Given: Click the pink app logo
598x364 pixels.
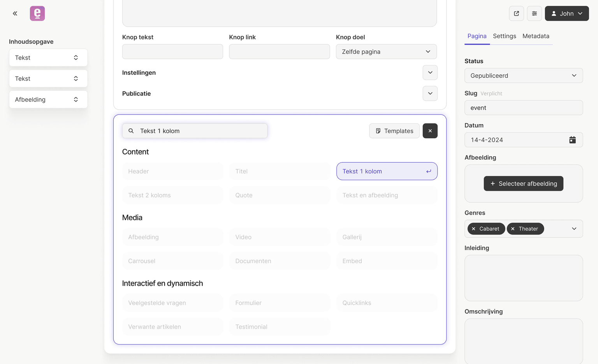Looking at the screenshot, I should [x=37, y=14].
